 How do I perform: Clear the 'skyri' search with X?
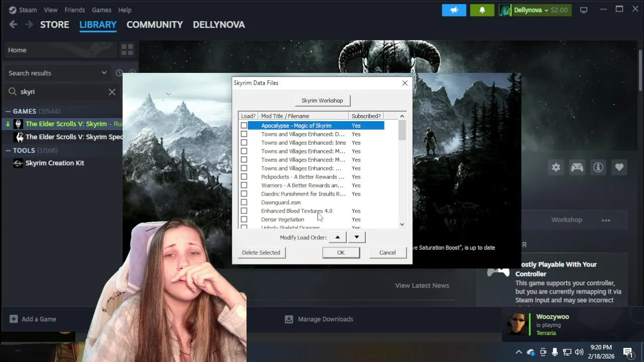click(112, 92)
